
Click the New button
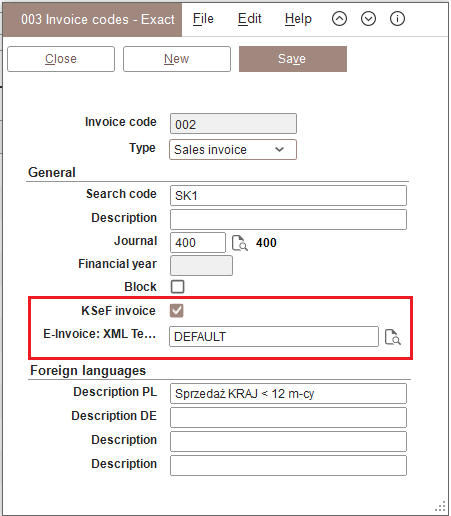click(177, 59)
